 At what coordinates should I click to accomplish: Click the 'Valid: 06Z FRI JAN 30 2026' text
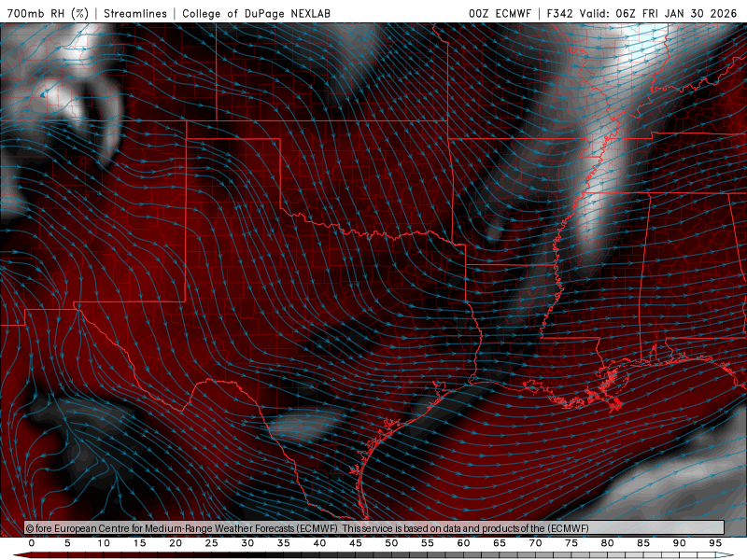658,13
